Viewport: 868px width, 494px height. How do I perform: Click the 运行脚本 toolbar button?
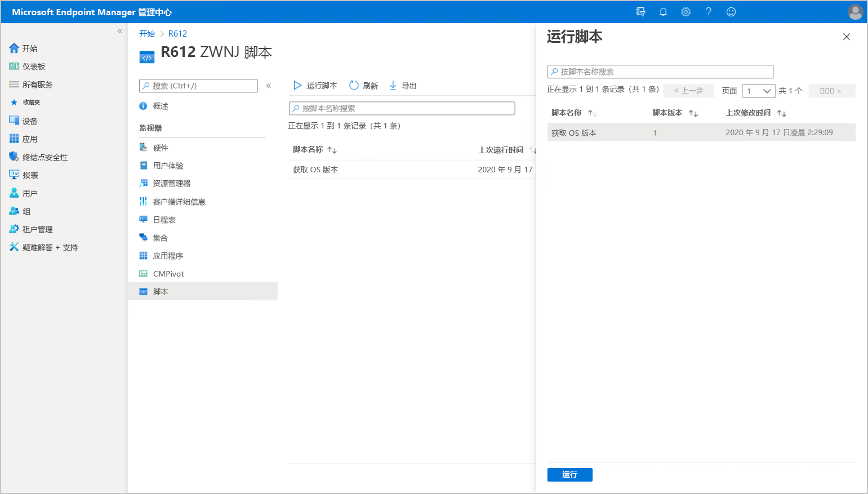pos(315,86)
